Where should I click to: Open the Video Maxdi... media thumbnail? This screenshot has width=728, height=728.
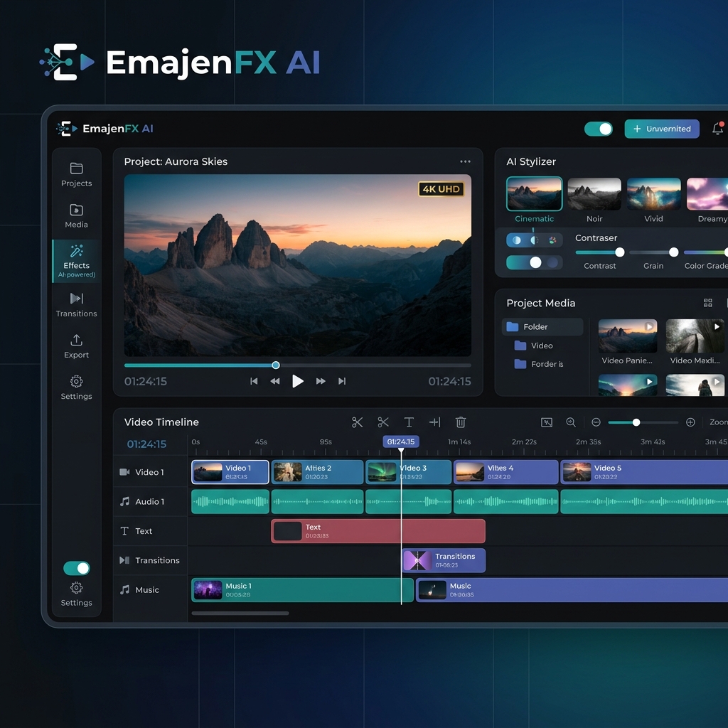point(695,336)
